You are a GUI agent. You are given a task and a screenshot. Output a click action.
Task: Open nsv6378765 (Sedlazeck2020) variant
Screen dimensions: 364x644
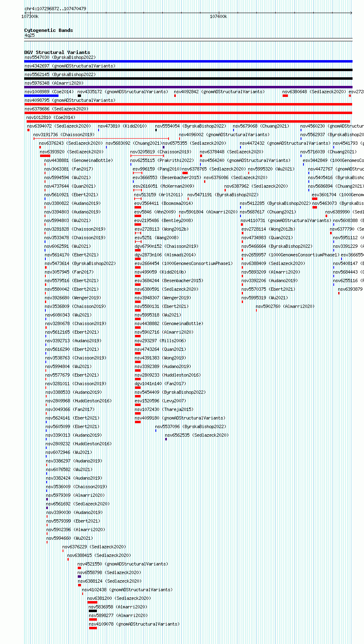[214, 169]
